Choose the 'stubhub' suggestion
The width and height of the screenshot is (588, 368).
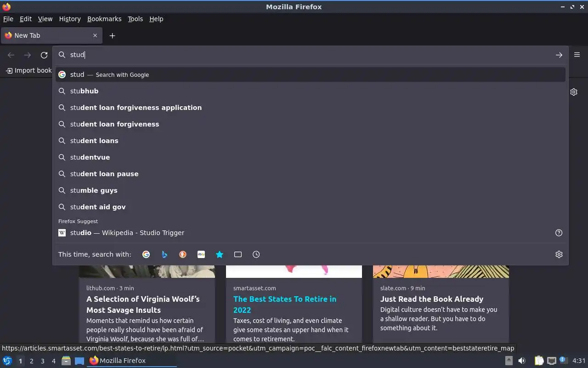pyautogui.click(x=311, y=91)
